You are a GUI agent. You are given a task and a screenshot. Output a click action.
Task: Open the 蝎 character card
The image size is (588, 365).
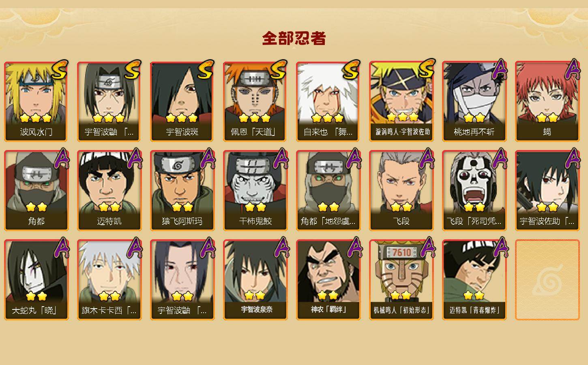[547, 101]
